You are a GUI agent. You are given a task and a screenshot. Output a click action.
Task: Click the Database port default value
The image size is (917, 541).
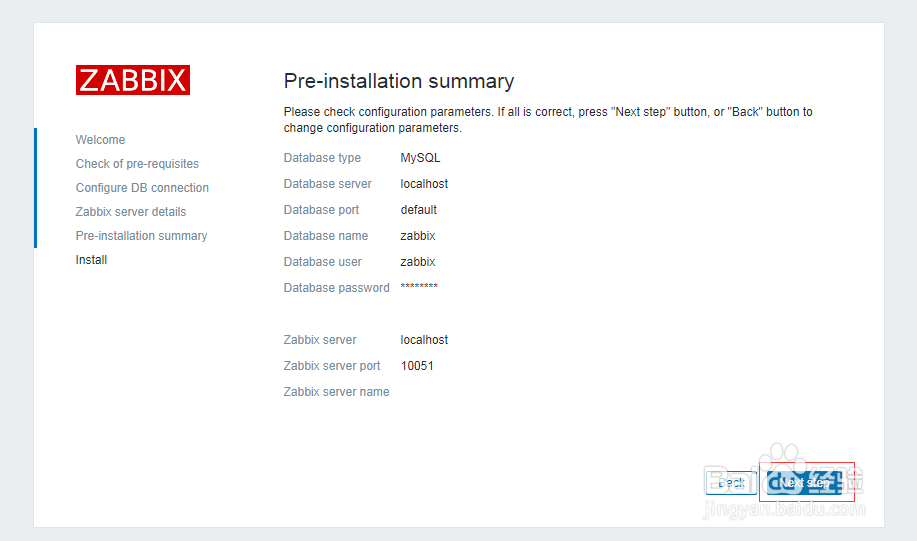pos(418,210)
